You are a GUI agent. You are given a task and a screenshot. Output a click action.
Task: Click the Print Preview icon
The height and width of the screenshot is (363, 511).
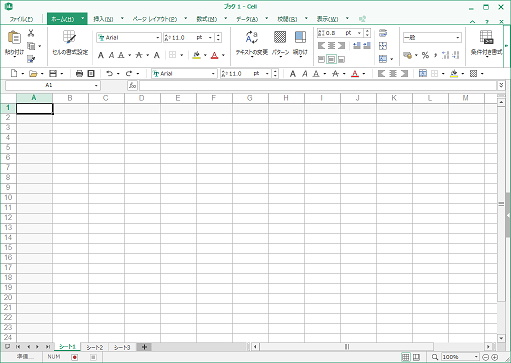pyautogui.click(x=91, y=73)
